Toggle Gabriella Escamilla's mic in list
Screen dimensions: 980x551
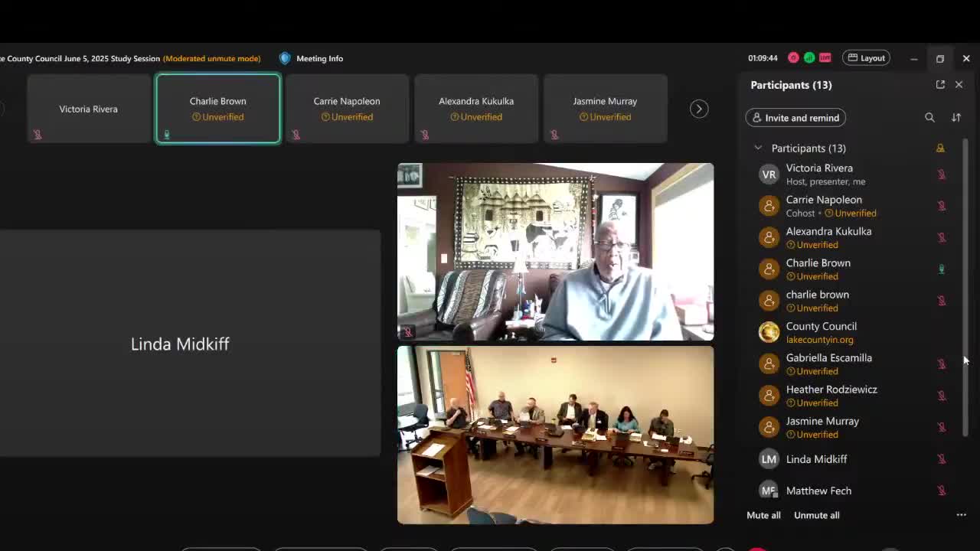pyautogui.click(x=942, y=364)
